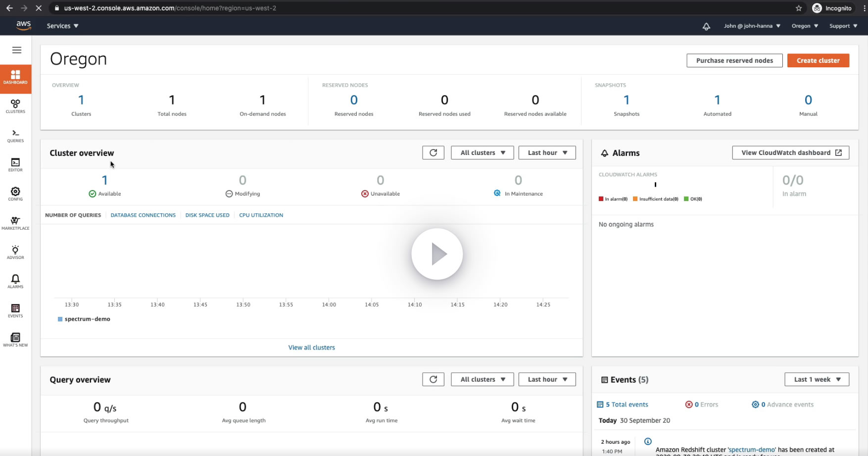868x456 pixels.
Task: Click the Modifying status icon
Action: 229,194
